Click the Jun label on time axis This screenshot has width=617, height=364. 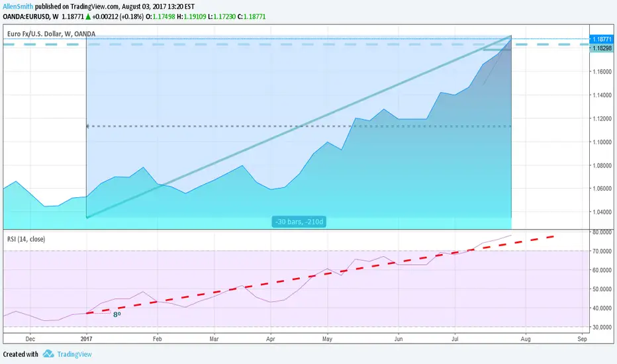tap(399, 338)
